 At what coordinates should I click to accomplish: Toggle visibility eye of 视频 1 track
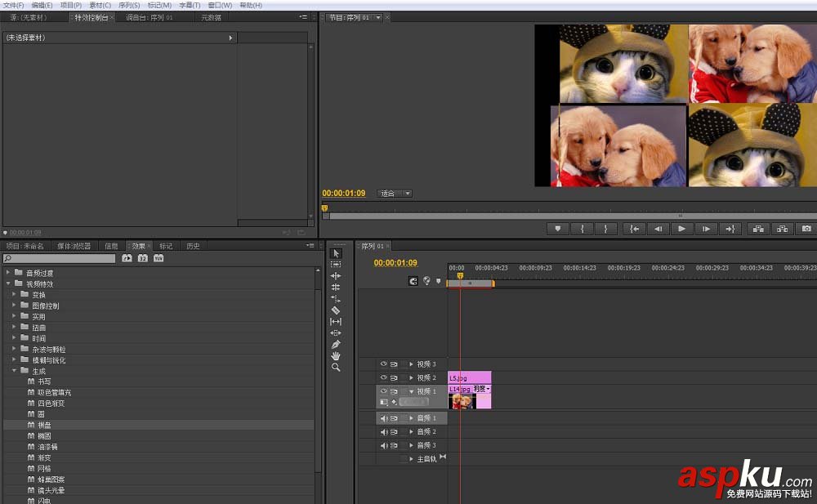(383, 391)
